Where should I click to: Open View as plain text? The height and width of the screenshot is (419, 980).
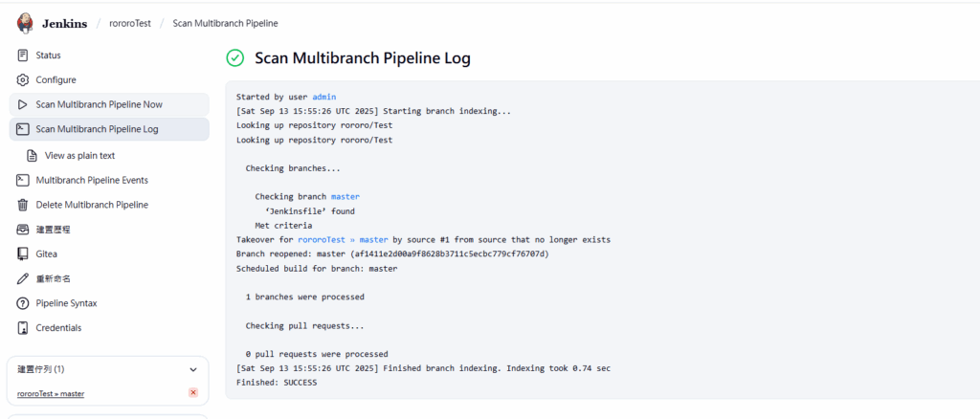[79, 155]
